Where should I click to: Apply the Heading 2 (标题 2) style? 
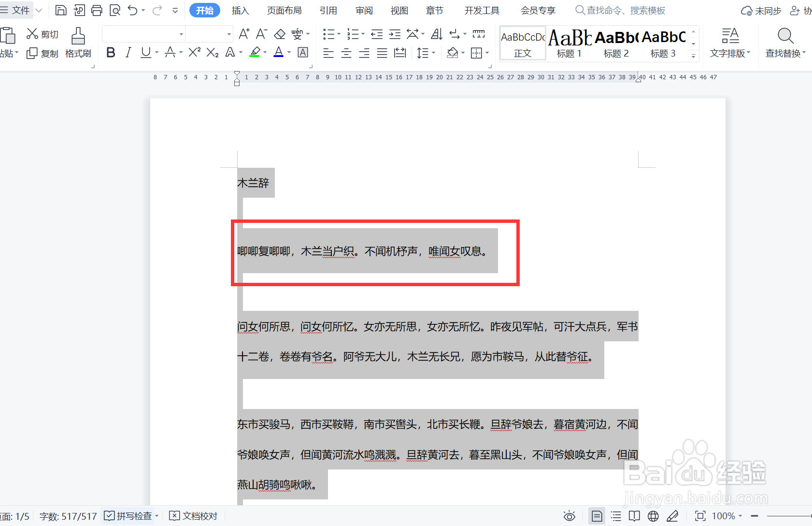616,44
